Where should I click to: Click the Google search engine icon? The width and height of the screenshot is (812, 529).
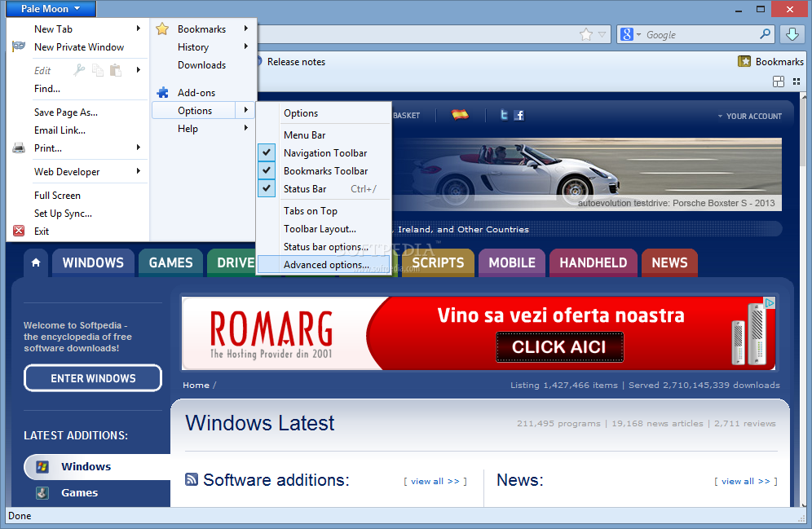click(627, 35)
